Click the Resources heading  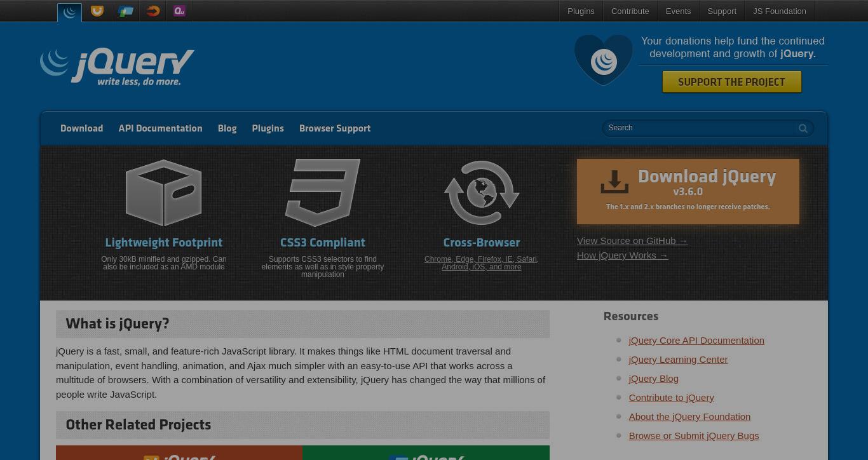(x=631, y=316)
